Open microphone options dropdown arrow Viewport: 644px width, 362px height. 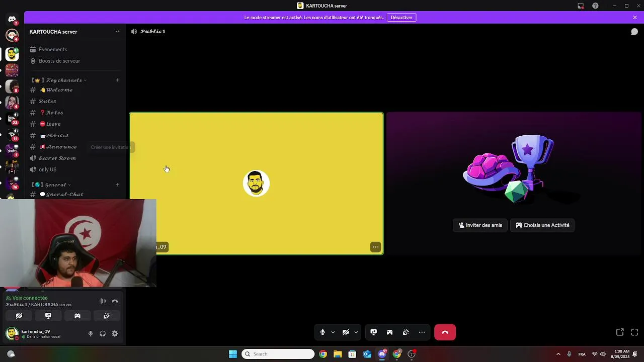click(333, 332)
